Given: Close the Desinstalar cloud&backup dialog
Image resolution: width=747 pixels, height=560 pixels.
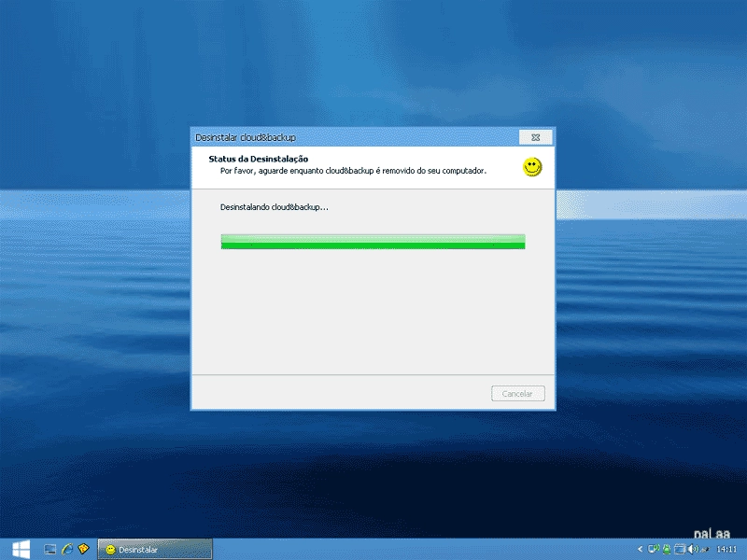Looking at the screenshot, I should (x=535, y=137).
